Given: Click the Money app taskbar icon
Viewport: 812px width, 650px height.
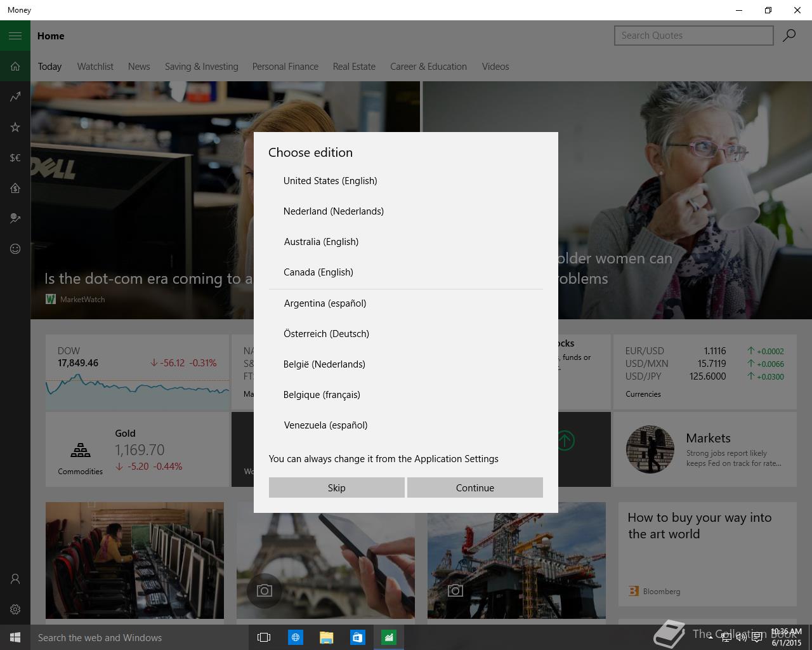Looking at the screenshot, I should [388, 637].
